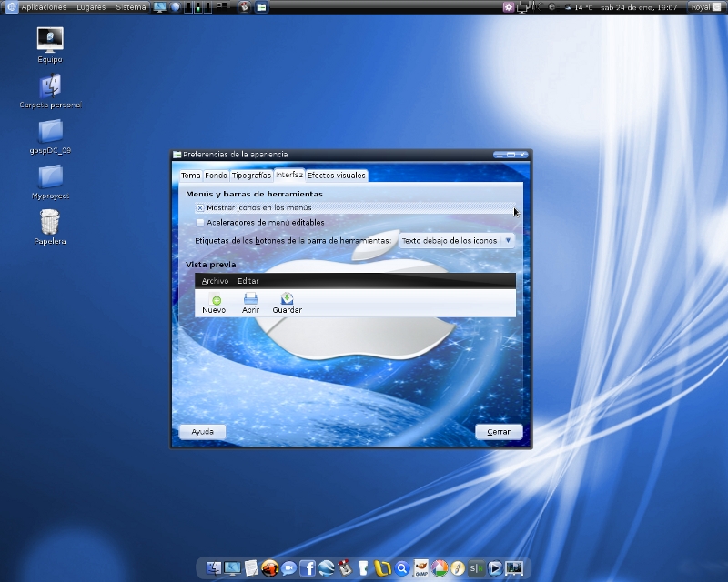Viewport: 728px width, 582px height.
Task: Click the Nuevo preview toolbar button
Action: tap(214, 304)
